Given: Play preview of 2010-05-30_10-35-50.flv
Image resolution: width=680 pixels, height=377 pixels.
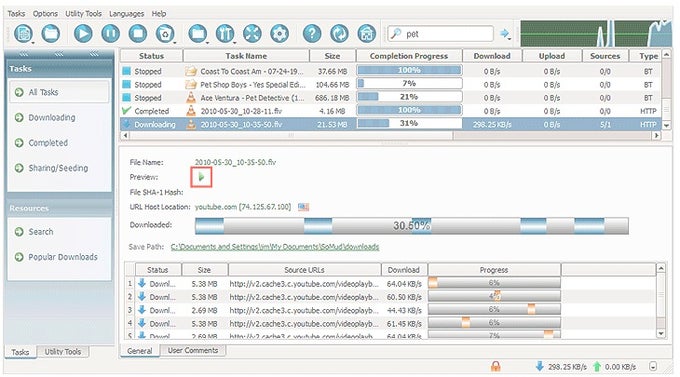Looking at the screenshot, I should click(201, 177).
